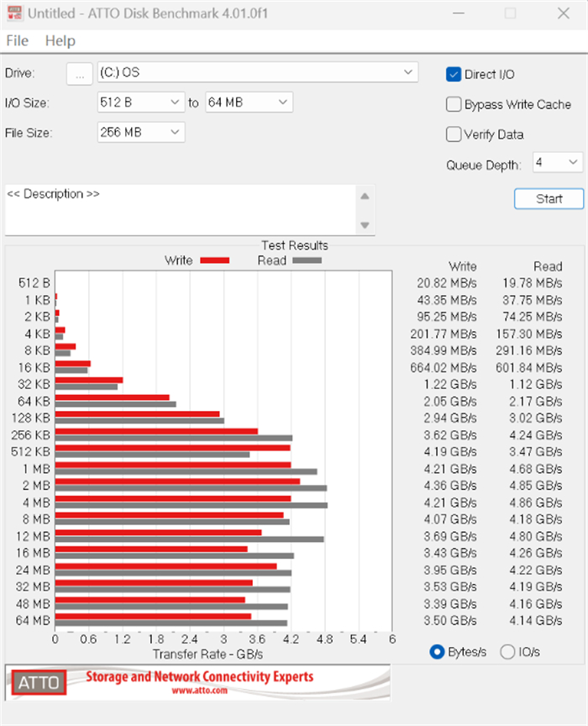The width and height of the screenshot is (588, 726).
Task: Close the ATTO Disk Benchmark window
Action: 564,13
